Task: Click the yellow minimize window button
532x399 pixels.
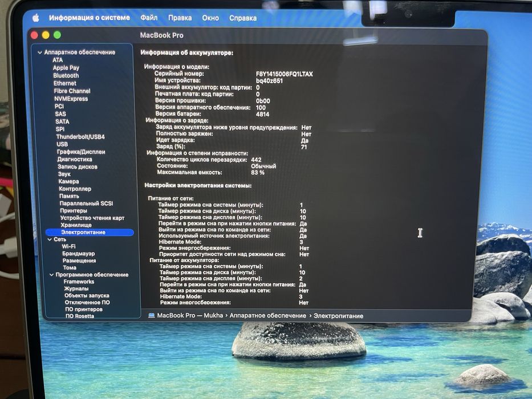Action: click(x=46, y=35)
